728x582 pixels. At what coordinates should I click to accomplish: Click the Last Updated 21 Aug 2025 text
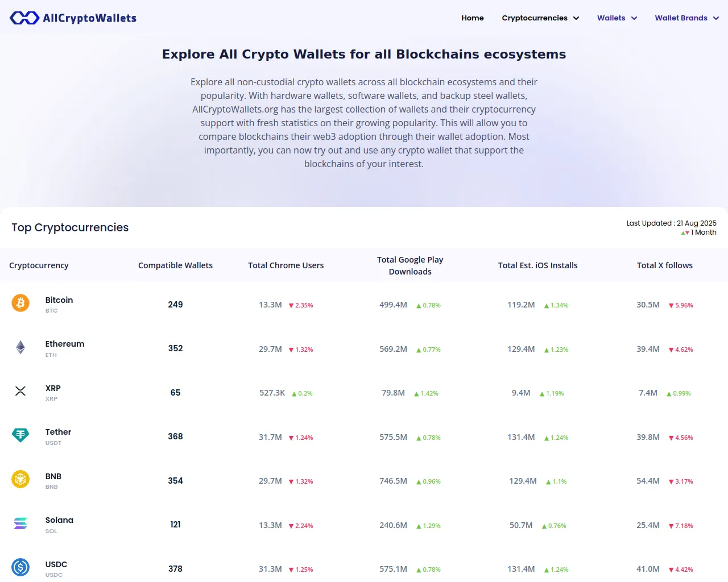pos(671,223)
